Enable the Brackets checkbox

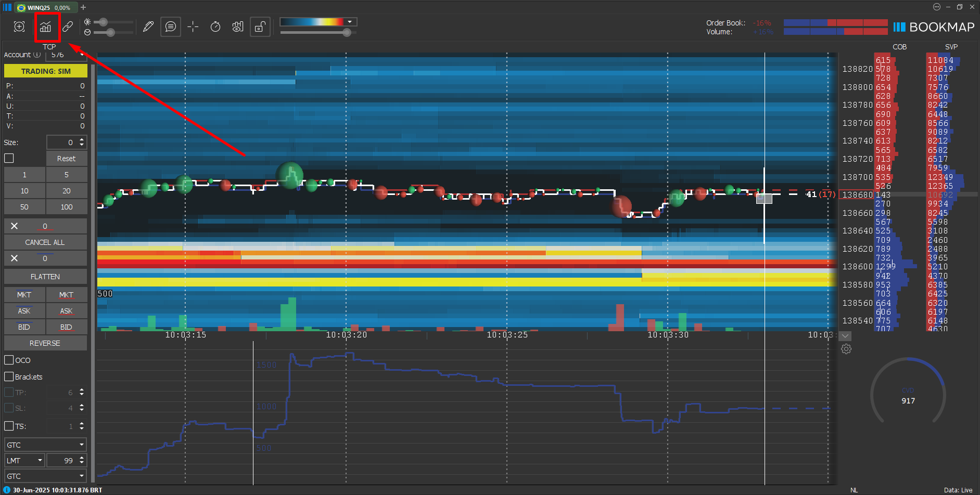pyautogui.click(x=9, y=376)
